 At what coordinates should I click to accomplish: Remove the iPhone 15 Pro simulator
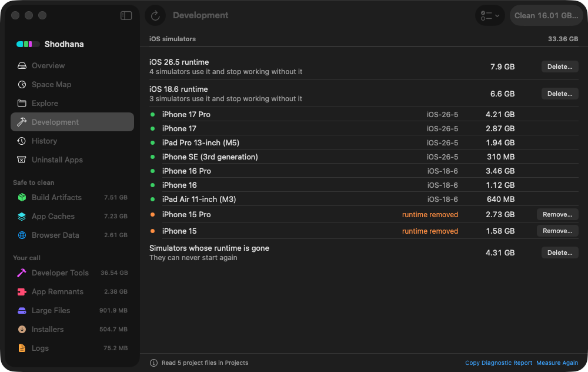[x=557, y=214]
